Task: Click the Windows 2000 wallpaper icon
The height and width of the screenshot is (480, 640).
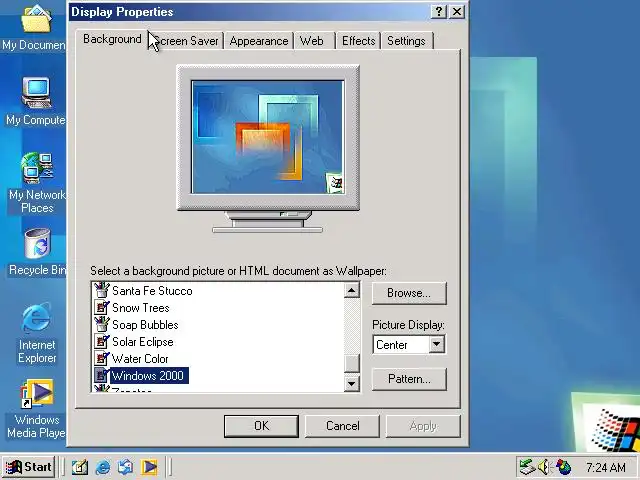Action: 102,376
